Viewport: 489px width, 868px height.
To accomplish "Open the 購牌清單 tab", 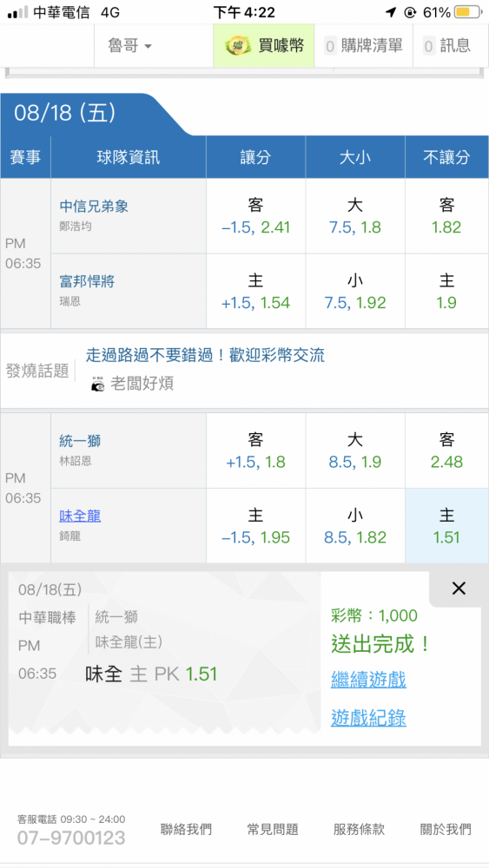I will click(363, 46).
